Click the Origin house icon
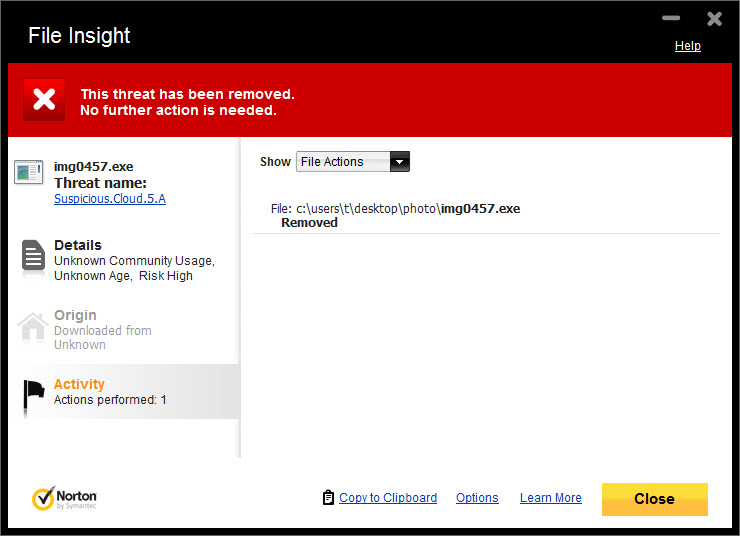This screenshot has height=536, width=740. 33,327
